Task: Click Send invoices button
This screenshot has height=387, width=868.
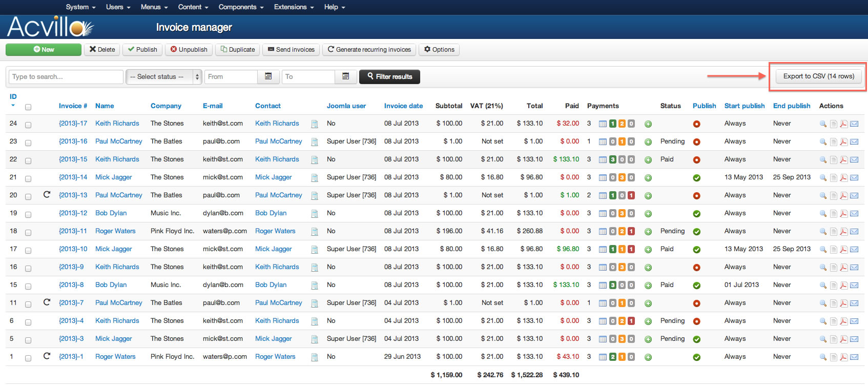Action: click(x=291, y=49)
